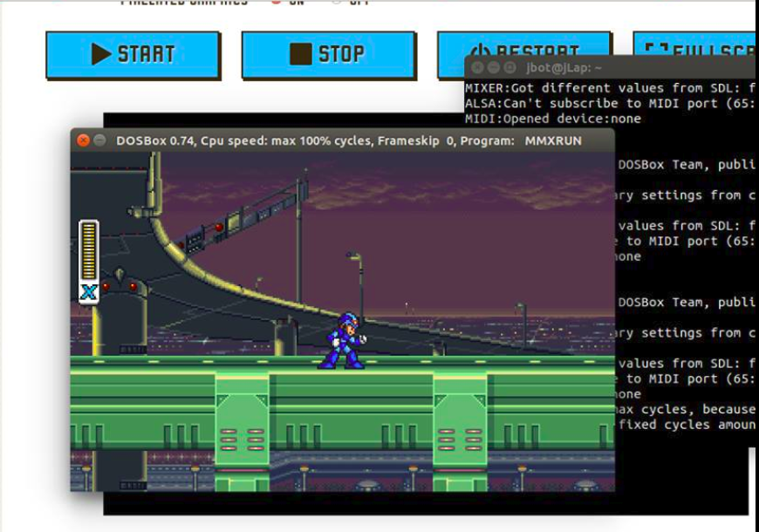
Task: Click the "MIDI:Opened device:none" terminal line
Action: click(553, 119)
